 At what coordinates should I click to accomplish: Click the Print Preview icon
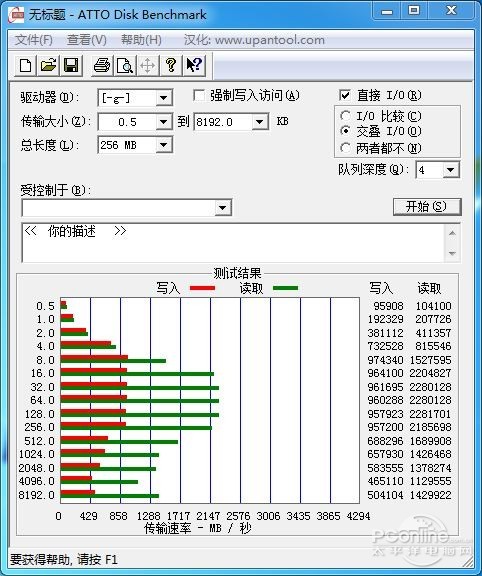[125, 66]
